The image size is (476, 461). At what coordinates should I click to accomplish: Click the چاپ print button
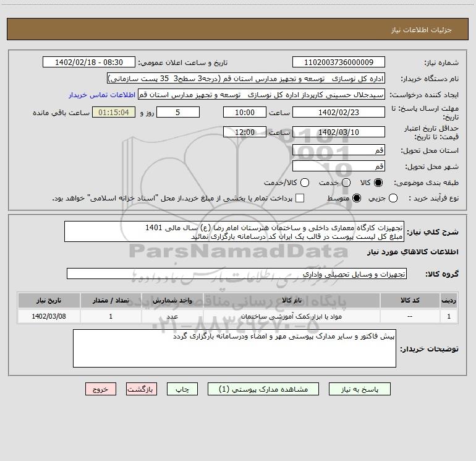coord(182,389)
